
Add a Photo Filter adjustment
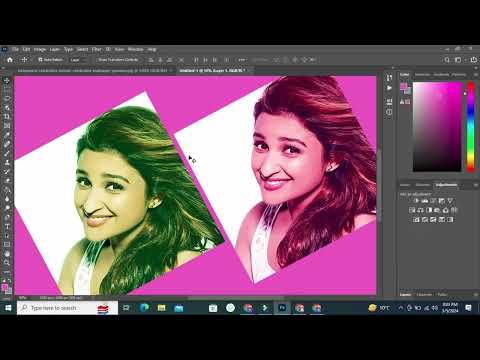[x=437, y=210]
